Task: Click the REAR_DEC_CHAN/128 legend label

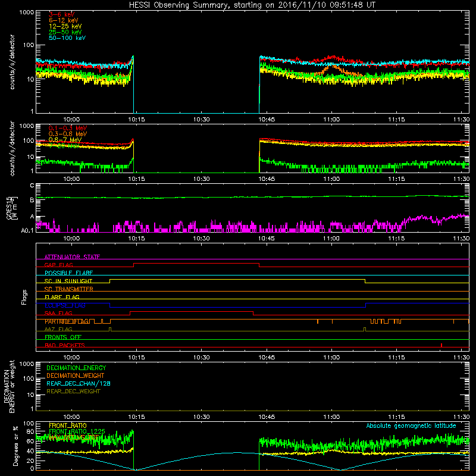Action: (79, 383)
